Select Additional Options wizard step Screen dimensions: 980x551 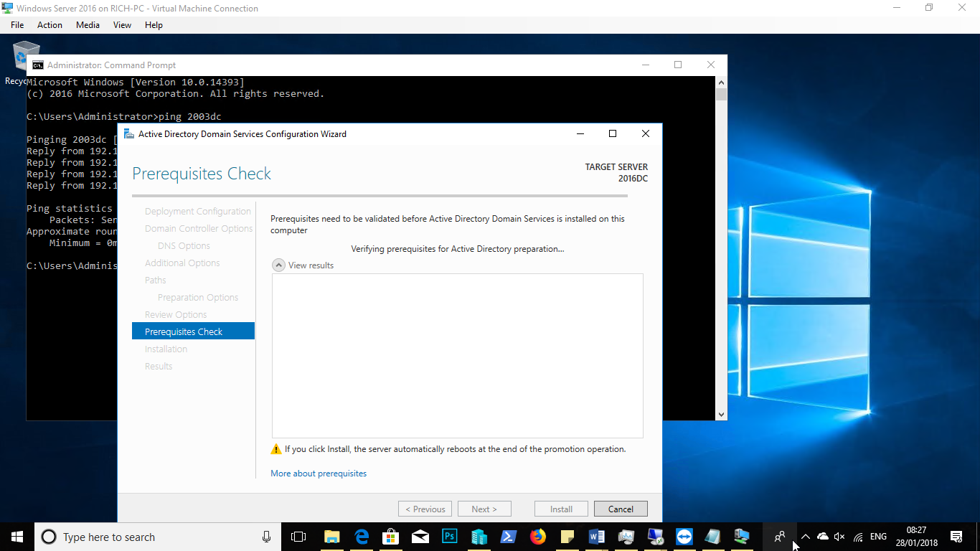pyautogui.click(x=182, y=263)
